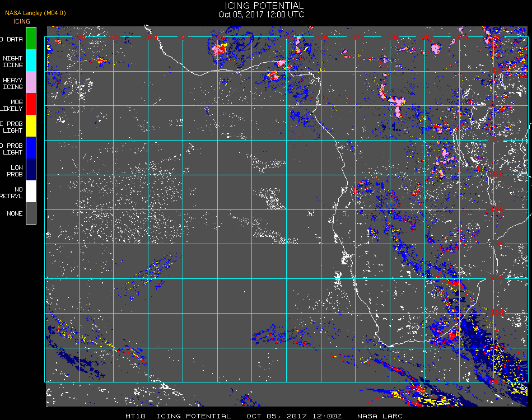Viewport: 532px width, 420px height.
Task: Click the 'NASA Langley (M04.0)' label
Action: (x=35, y=13)
